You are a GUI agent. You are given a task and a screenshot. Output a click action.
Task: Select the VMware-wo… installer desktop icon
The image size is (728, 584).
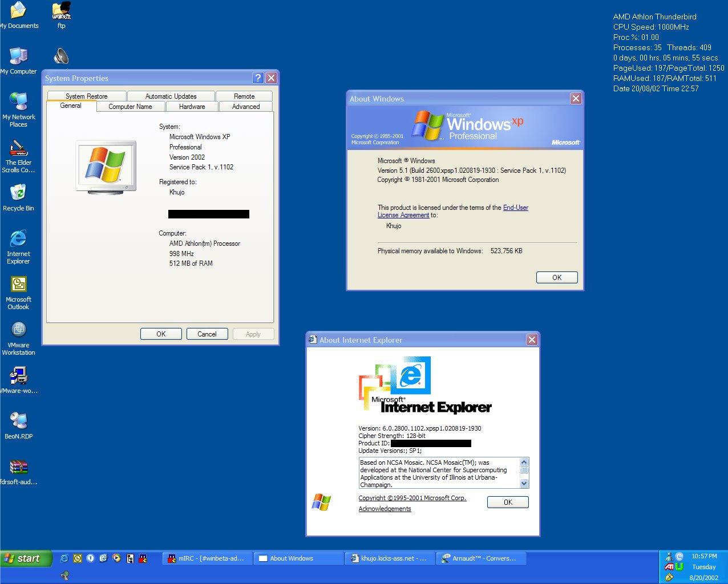(x=18, y=380)
